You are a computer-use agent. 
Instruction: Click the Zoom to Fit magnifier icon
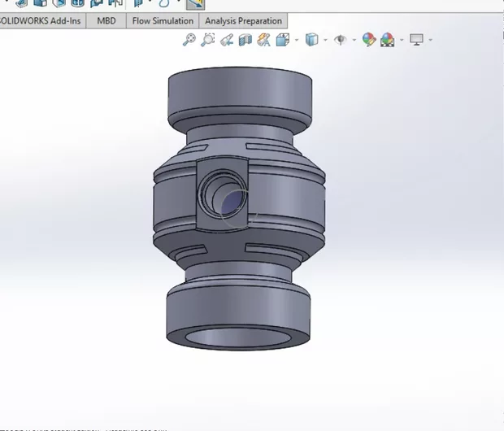click(x=189, y=39)
